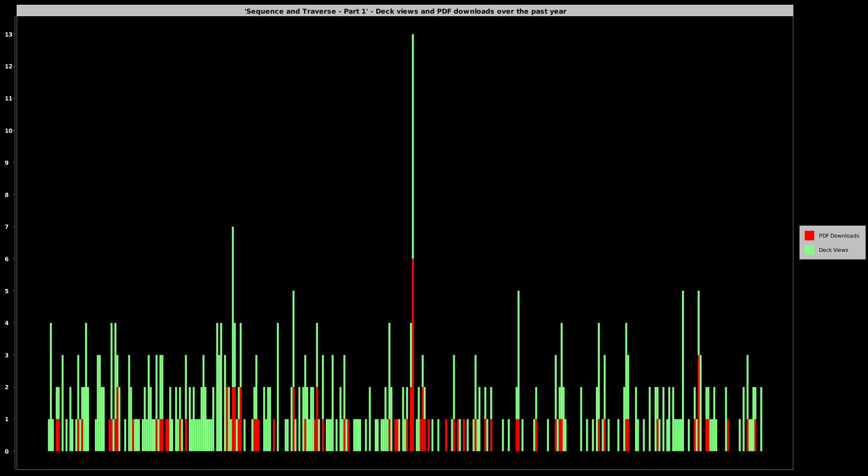
Task: Click the red PDF Downloads legend swatch
Action: [x=809, y=236]
